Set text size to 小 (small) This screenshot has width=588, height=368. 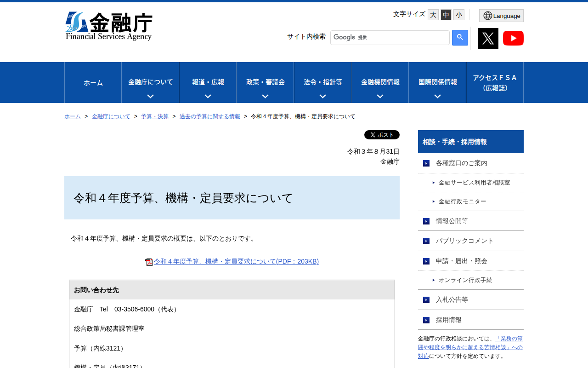click(459, 15)
